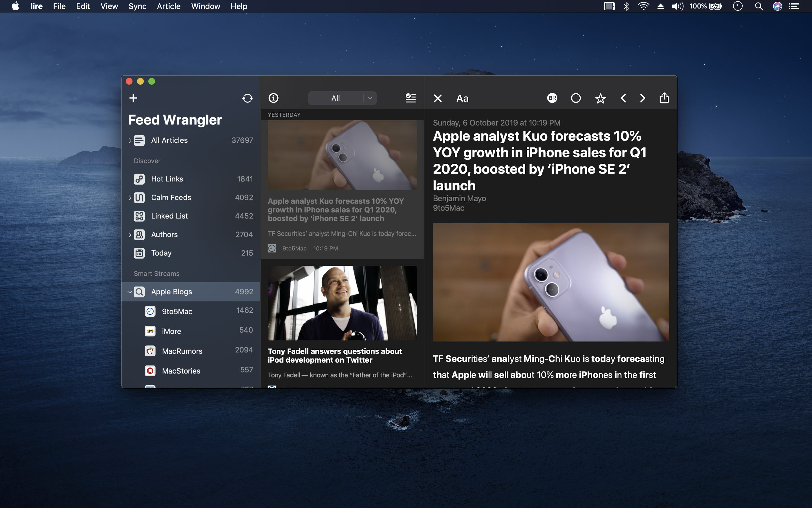Open the Apple menu
Image resolution: width=812 pixels, height=508 pixels.
coord(16,6)
